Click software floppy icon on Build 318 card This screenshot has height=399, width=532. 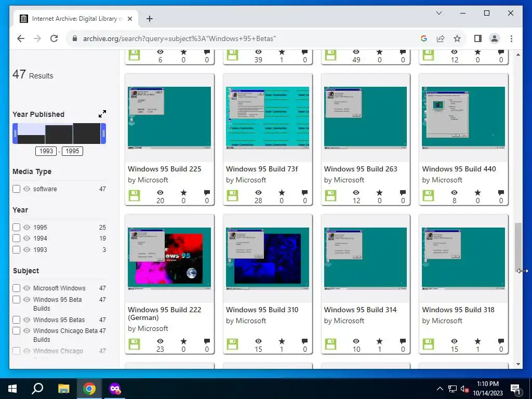pyautogui.click(x=428, y=344)
